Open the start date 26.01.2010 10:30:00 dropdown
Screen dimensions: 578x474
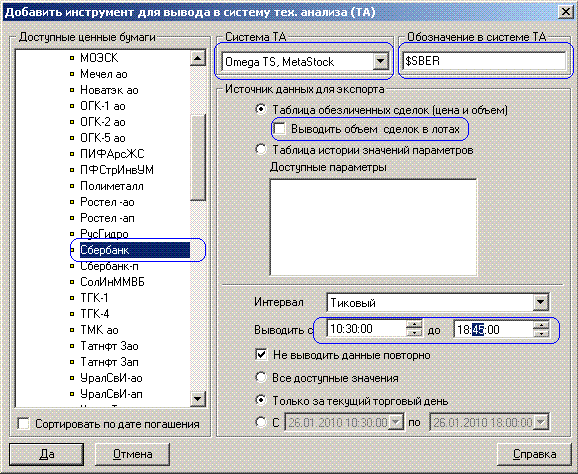396,422
